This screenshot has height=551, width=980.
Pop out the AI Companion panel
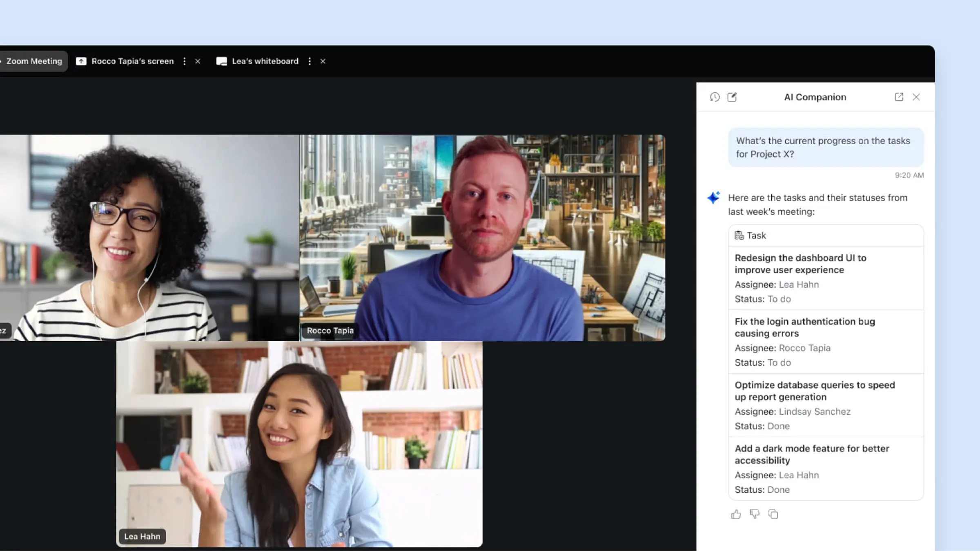[899, 97]
